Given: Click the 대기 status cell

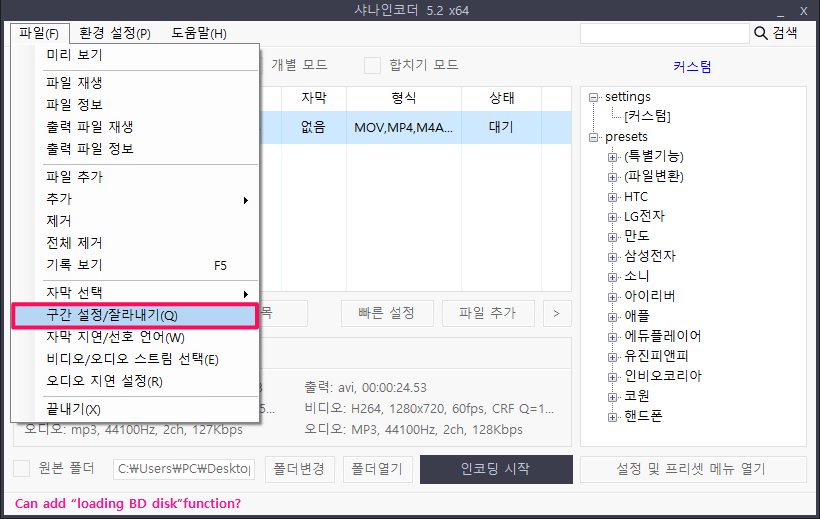Looking at the screenshot, I should tap(502, 127).
